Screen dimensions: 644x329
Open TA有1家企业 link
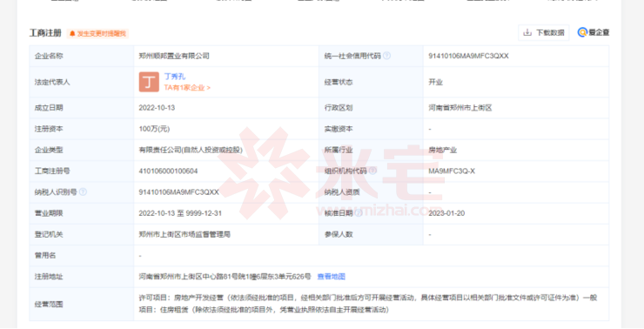tap(187, 88)
